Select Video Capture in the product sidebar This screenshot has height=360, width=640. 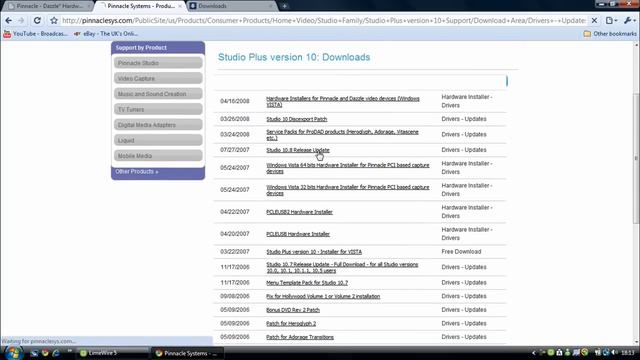(158, 78)
